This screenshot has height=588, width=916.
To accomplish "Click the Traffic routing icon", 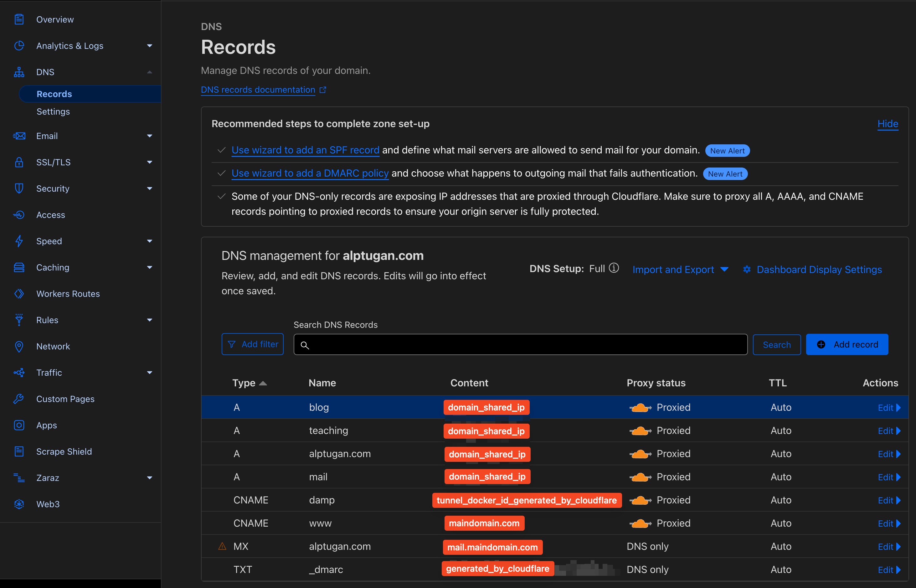I will [19, 372].
